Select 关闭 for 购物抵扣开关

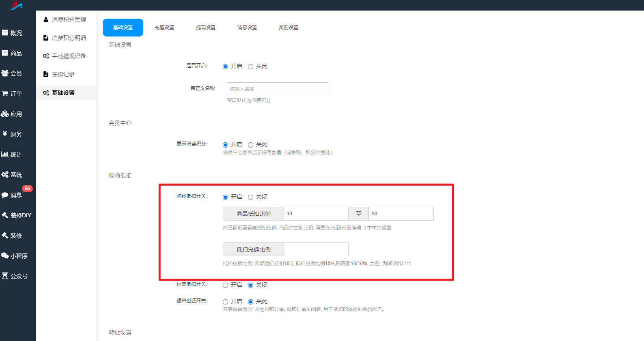pos(250,197)
